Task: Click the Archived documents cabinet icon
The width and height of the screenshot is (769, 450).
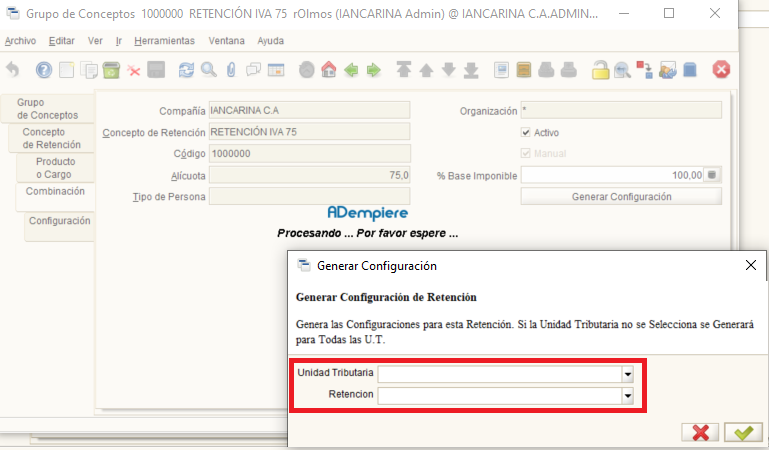Action: point(524,70)
